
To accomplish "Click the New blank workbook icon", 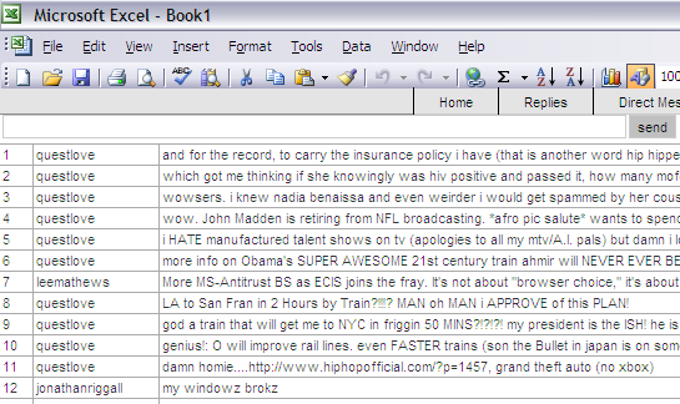I will point(23,78).
